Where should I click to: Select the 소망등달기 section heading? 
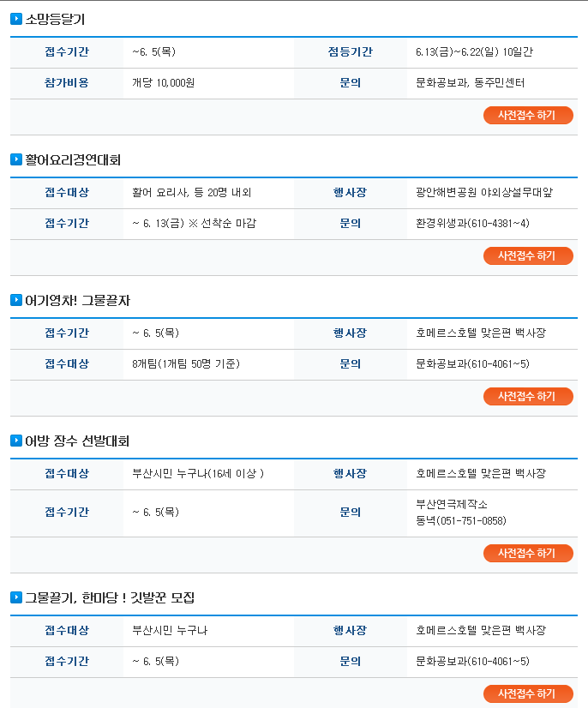(55, 19)
